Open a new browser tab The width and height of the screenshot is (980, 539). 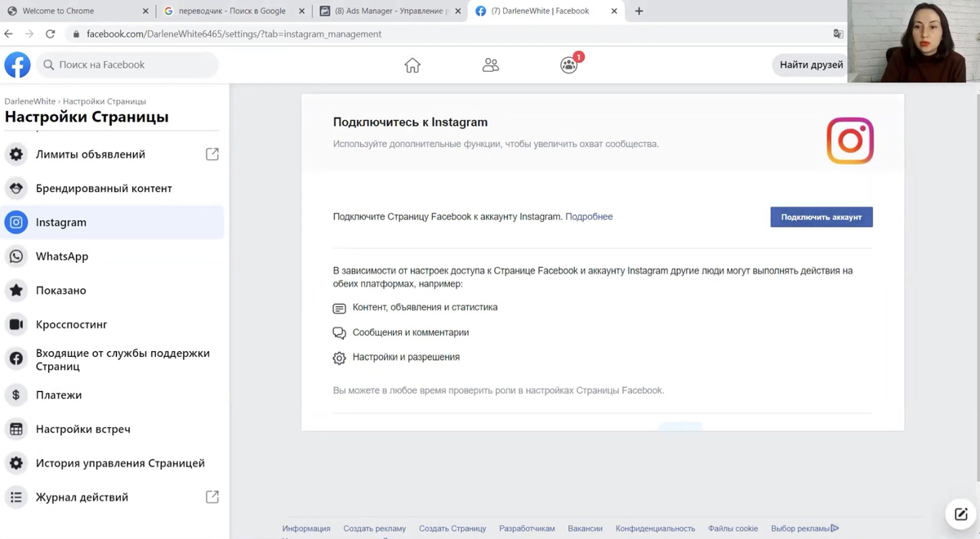pyautogui.click(x=639, y=11)
